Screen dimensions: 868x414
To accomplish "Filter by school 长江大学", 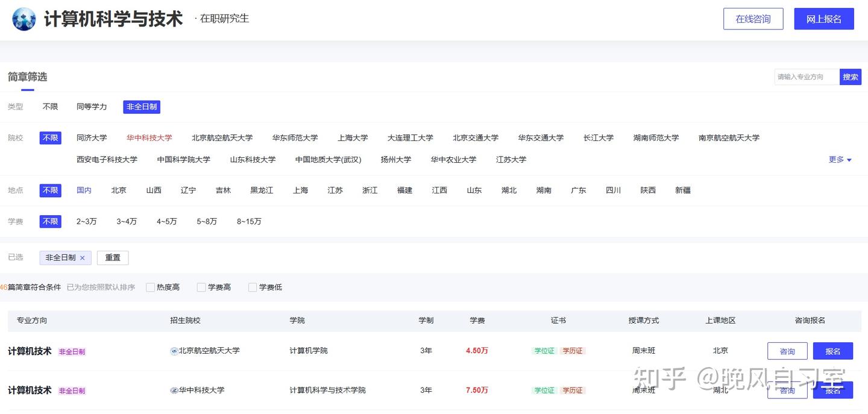I will (599, 138).
